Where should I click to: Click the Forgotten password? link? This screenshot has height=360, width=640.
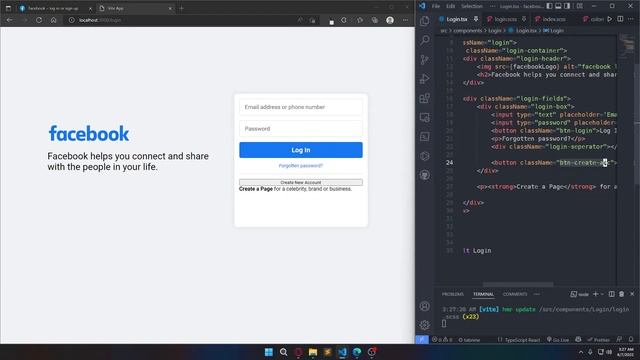pos(301,166)
